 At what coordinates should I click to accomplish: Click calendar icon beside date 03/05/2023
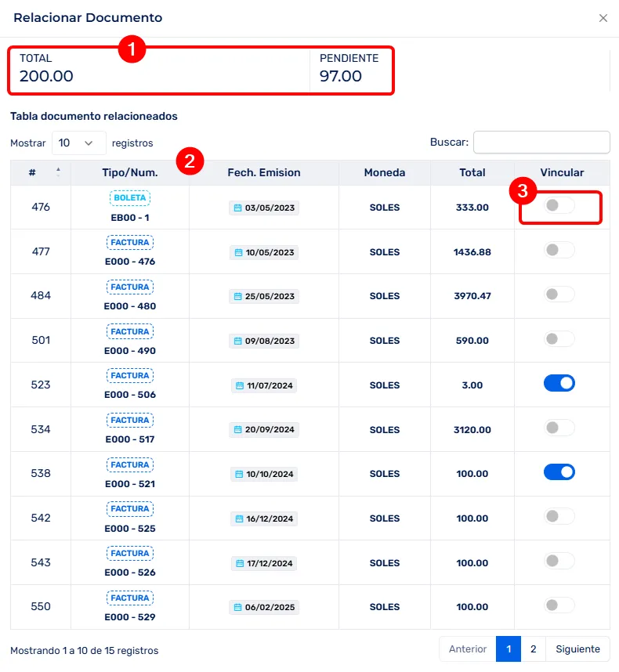pos(238,208)
